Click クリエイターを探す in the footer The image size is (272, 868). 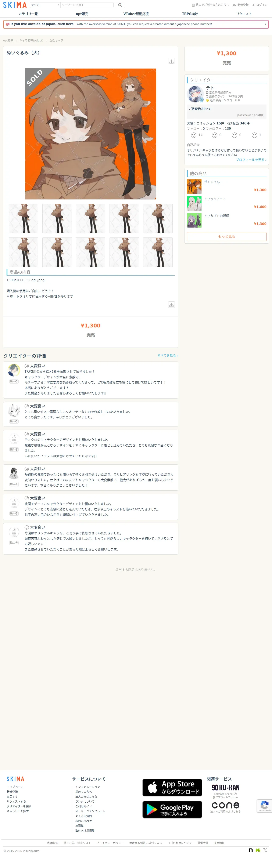(x=19, y=806)
